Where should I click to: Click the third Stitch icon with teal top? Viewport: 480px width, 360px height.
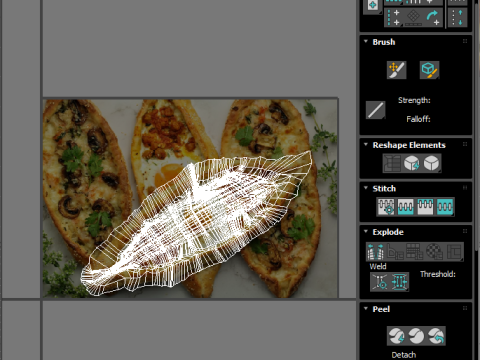(425, 207)
